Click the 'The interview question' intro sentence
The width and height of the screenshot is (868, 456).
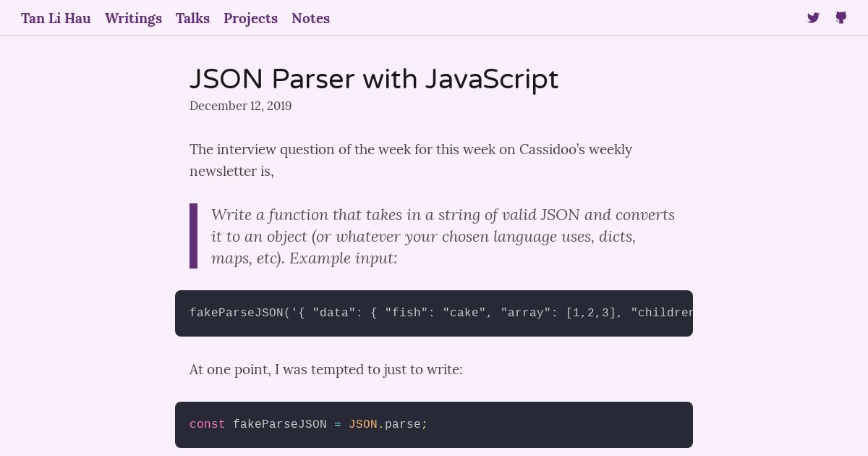411,160
